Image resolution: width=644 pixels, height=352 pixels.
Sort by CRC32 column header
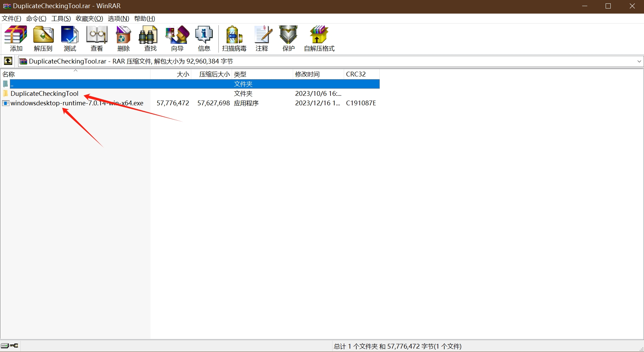(362, 74)
